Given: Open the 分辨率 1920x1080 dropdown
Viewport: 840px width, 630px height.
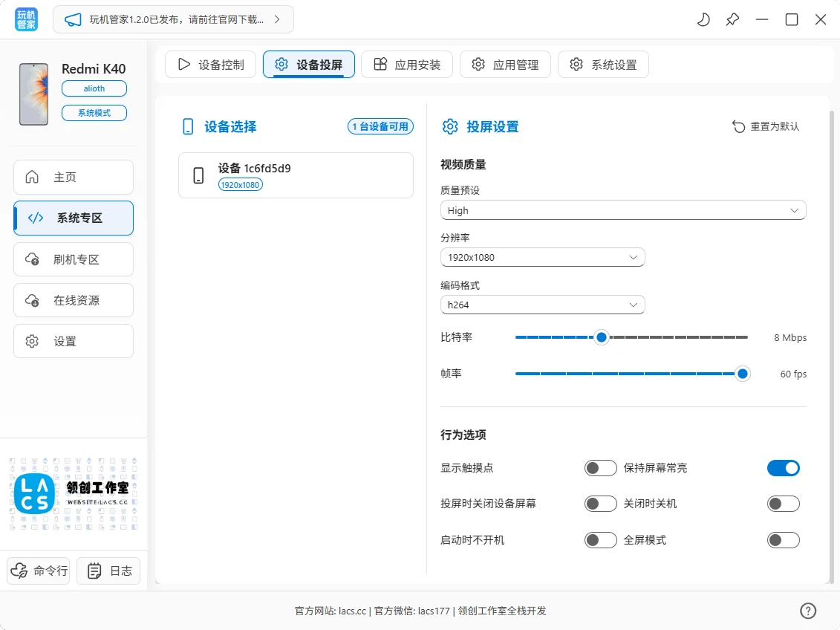Looking at the screenshot, I should (542, 257).
